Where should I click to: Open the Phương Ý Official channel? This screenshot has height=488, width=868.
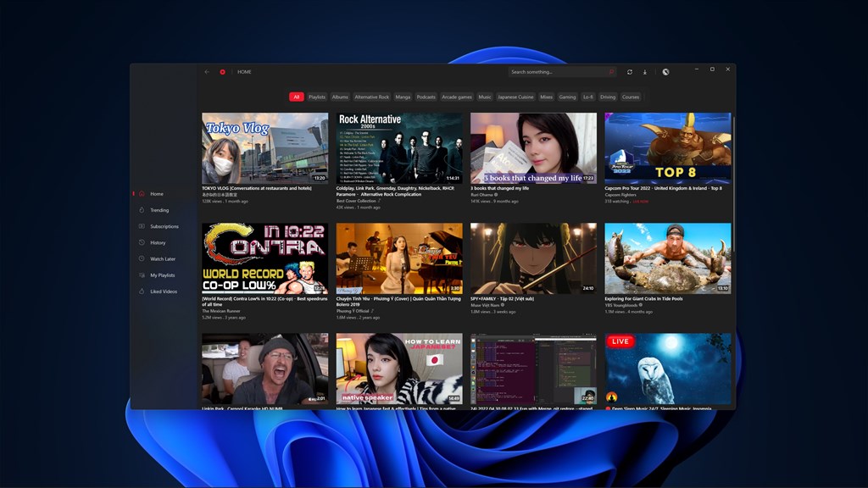pos(353,311)
